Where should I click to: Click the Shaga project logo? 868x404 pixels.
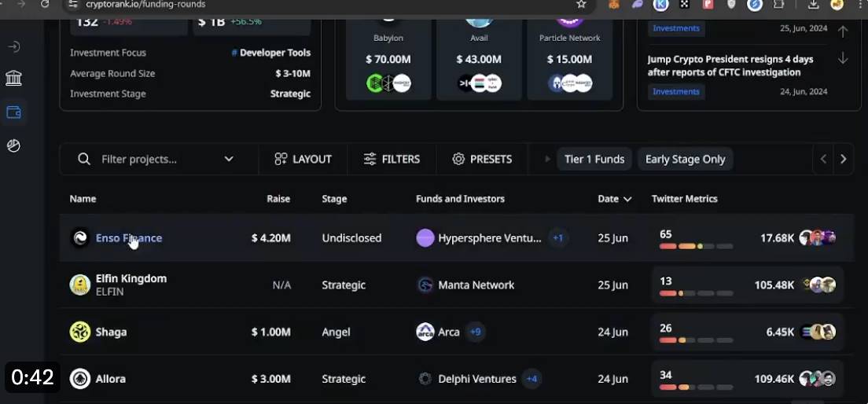point(79,332)
